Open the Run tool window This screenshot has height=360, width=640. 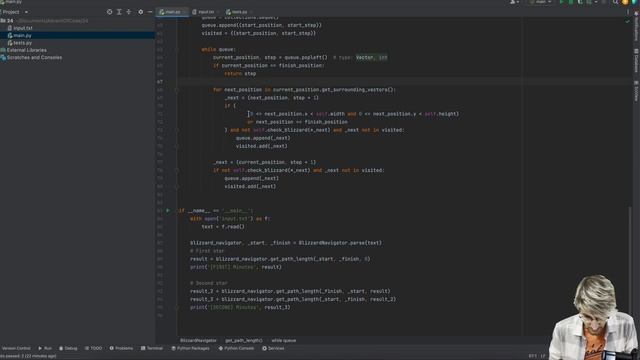(45, 349)
